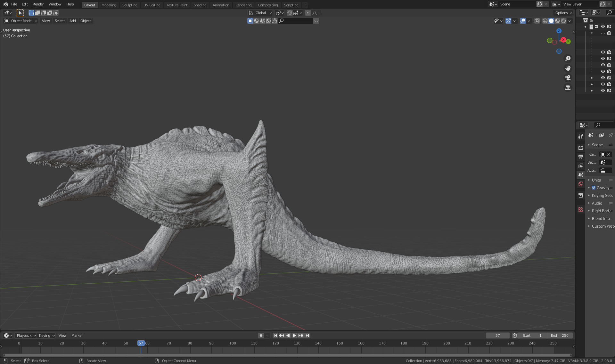
Task: Click the Options button
Action: pyautogui.click(x=563, y=13)
